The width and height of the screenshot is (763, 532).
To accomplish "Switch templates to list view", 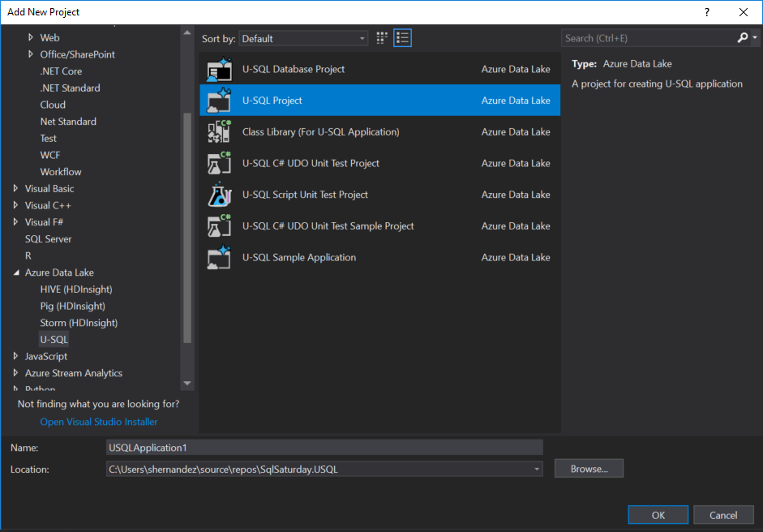I will [x=402, y=37].
